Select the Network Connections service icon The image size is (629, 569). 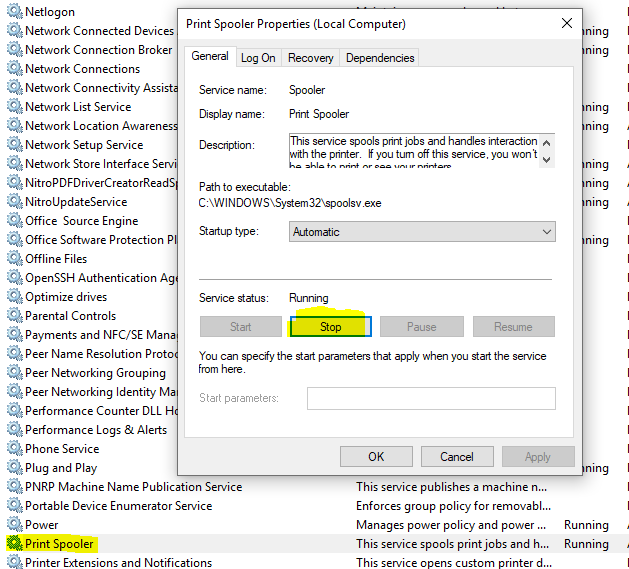click(x=14, y=68)
